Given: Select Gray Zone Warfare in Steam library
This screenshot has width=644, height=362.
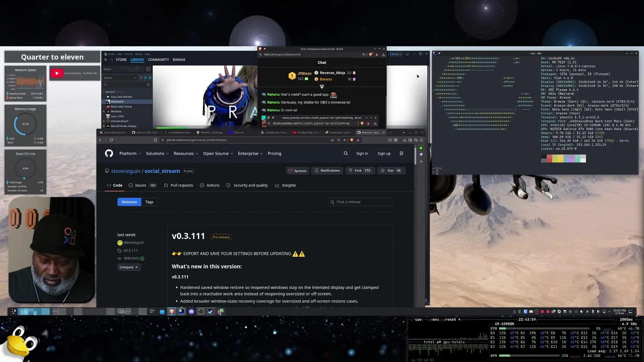Looking at the screenshot, I should click(x=121, y=97).
